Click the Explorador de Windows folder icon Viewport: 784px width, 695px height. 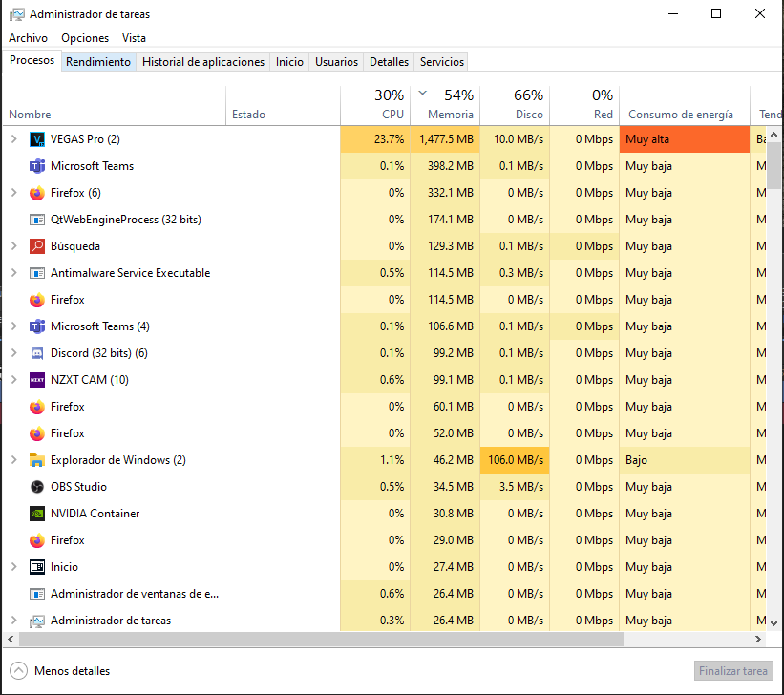37,460
